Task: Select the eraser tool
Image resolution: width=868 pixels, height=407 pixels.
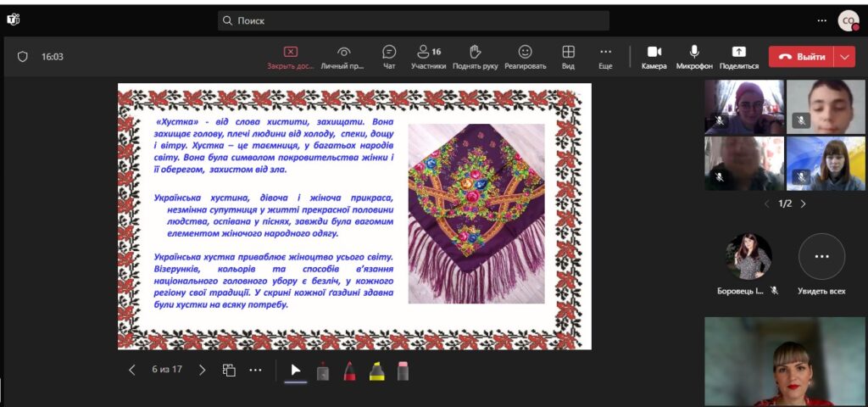Action: coord(403,371)
